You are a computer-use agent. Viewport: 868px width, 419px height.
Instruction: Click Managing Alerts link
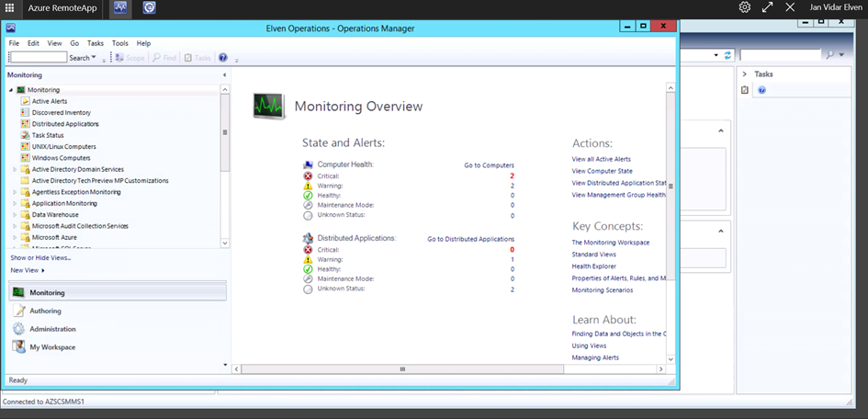click(x=595, y=357)
